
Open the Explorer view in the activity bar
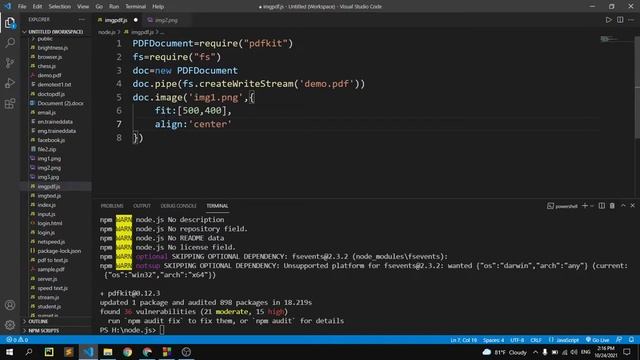tap(10, 23)
